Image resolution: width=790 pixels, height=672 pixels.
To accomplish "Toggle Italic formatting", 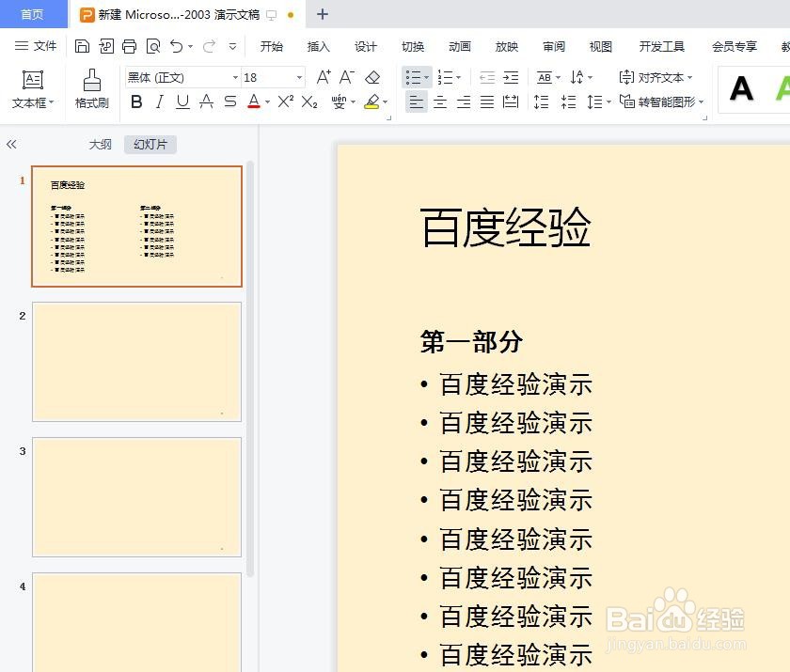I will pyautogui.click(x=160, y=102).
